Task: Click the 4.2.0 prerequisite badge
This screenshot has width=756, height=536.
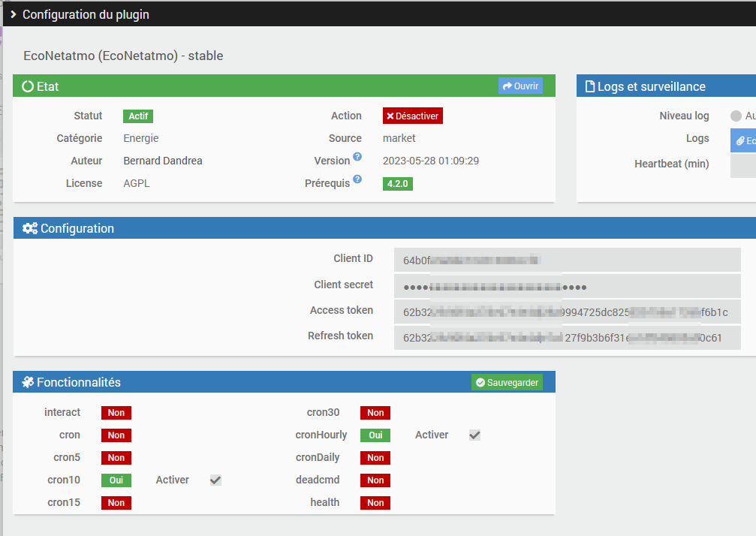Action: 398,184
